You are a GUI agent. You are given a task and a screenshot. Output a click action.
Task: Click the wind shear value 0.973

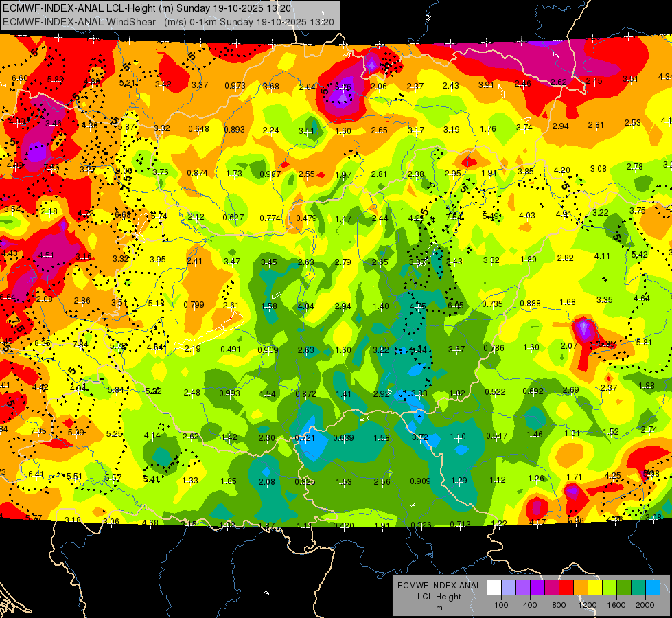pos(235,85)
